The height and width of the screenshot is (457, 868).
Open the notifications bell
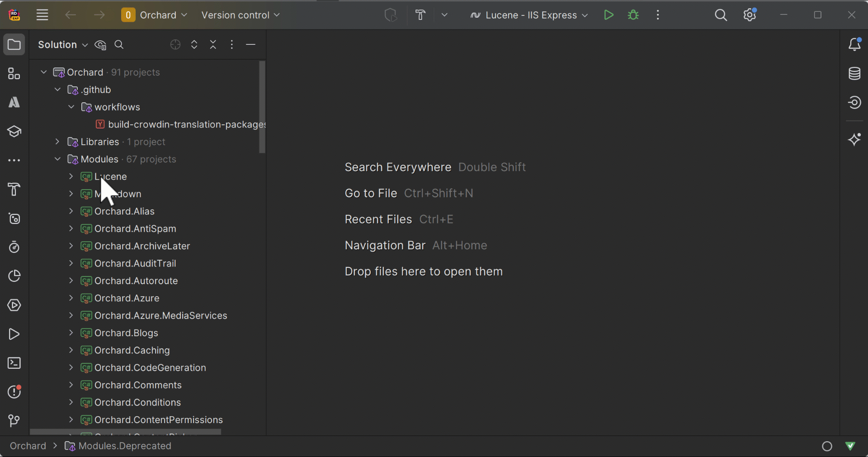[855, 44]
